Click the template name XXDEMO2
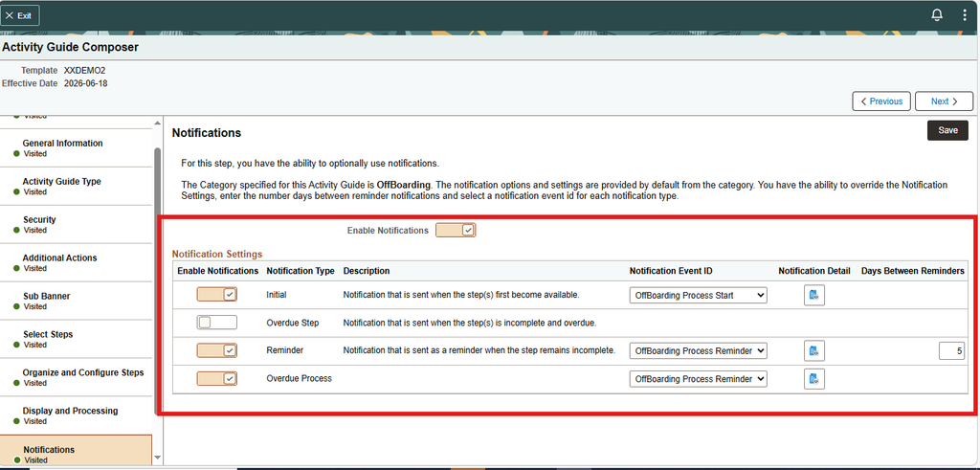Viewport: 980px width, 470px height. coord(84,71)
